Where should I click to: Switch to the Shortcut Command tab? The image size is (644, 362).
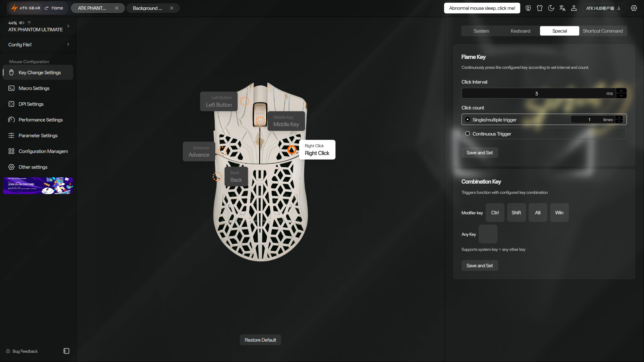coord(603,31)
